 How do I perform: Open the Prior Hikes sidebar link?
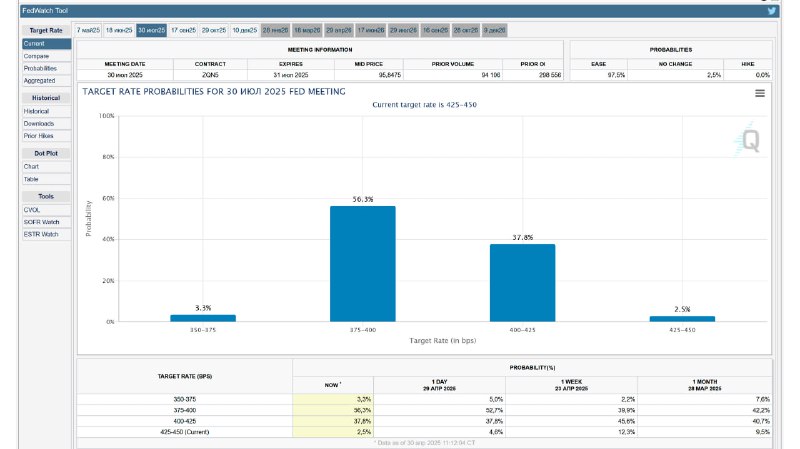point(46,136)
